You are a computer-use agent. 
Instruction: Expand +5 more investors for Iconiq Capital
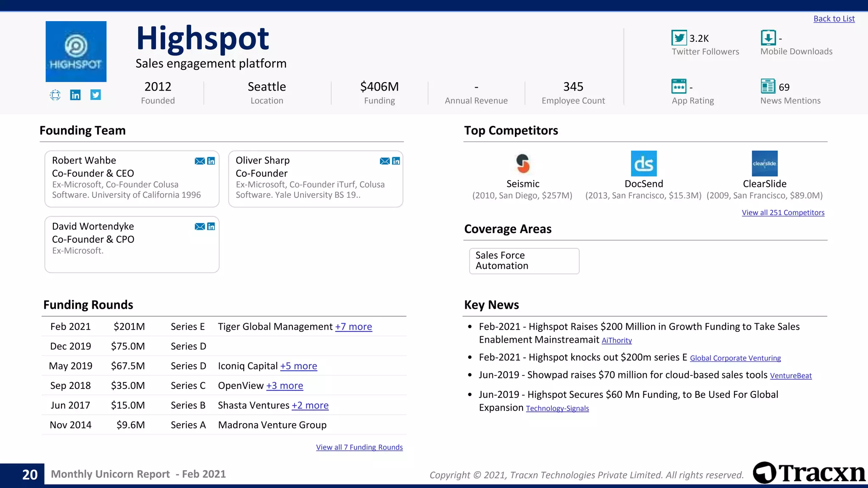[298, 366]
